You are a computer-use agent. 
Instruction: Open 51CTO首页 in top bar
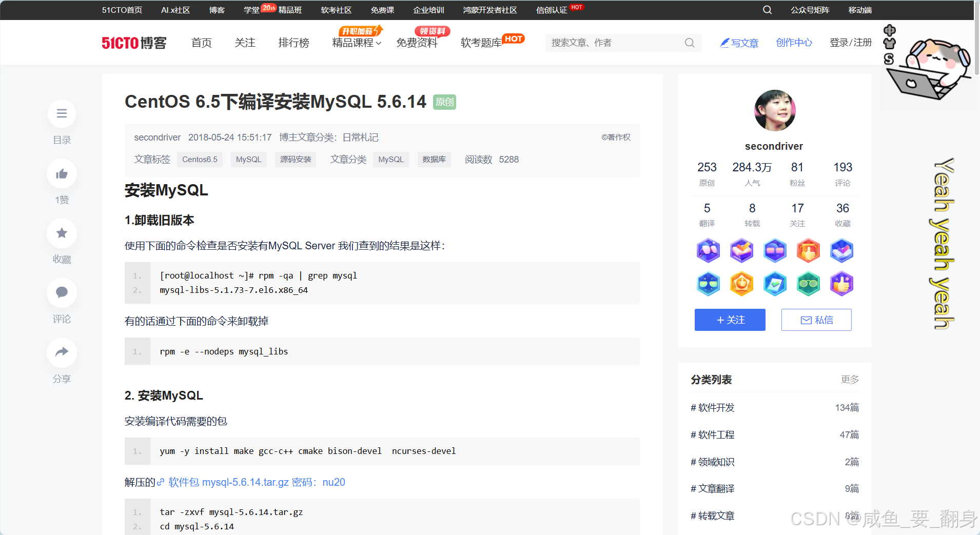(122, 10)
